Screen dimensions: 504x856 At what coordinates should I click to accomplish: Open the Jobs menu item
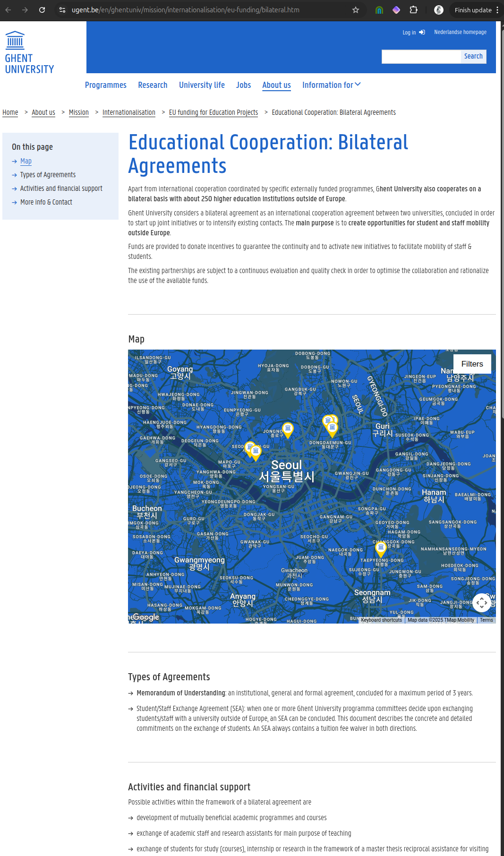click(x=243, y=85)
